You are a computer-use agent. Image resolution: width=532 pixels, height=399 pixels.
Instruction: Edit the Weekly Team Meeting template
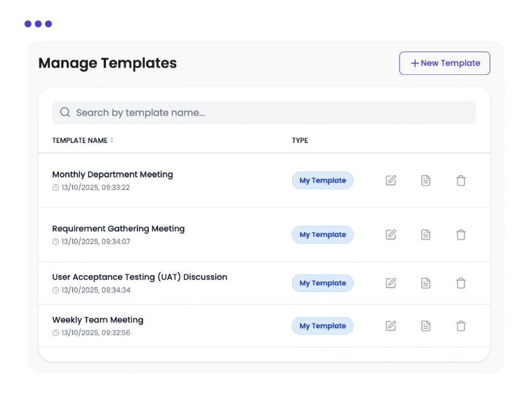click(391, 326)
